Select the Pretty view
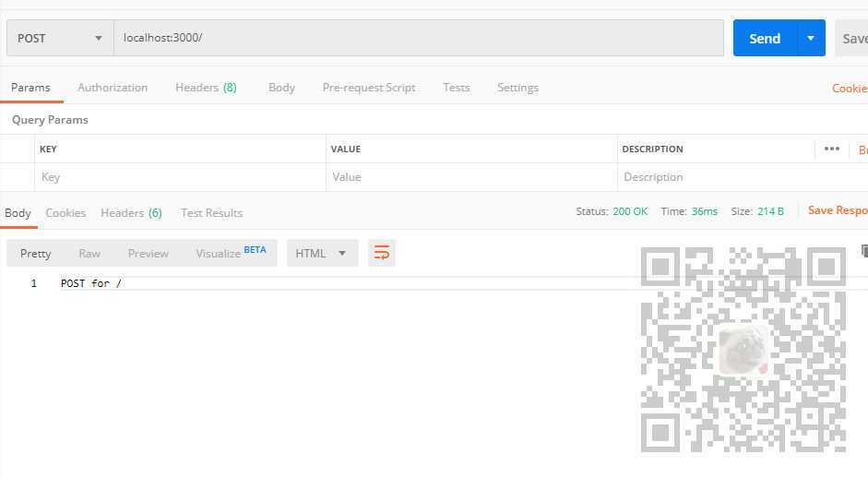 point(35,253)
